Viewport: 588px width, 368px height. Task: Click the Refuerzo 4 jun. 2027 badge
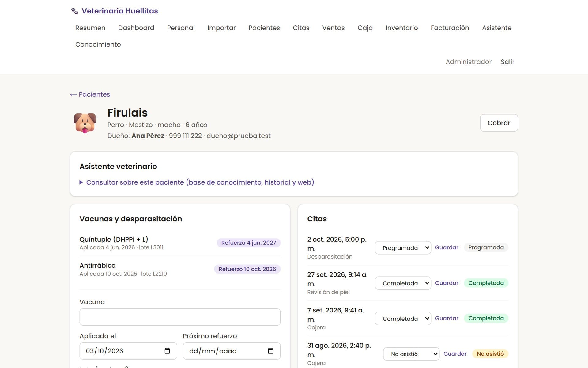(x=249, y=243)
